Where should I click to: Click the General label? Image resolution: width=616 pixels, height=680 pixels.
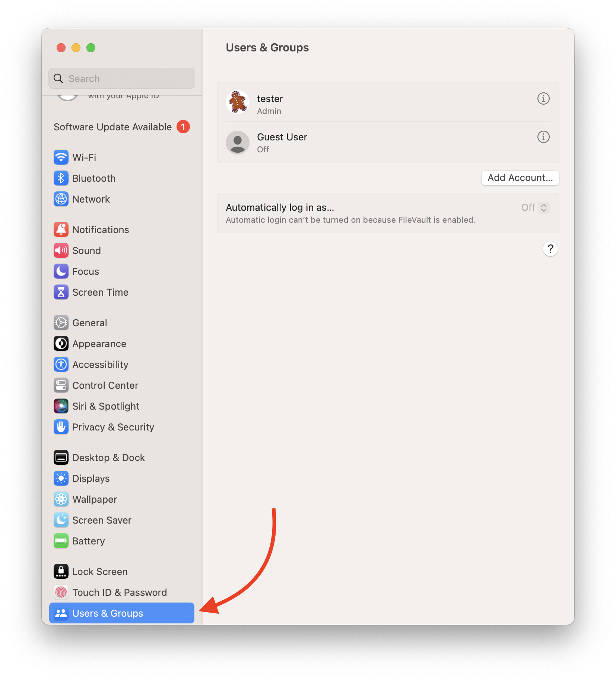coord(90,323)
